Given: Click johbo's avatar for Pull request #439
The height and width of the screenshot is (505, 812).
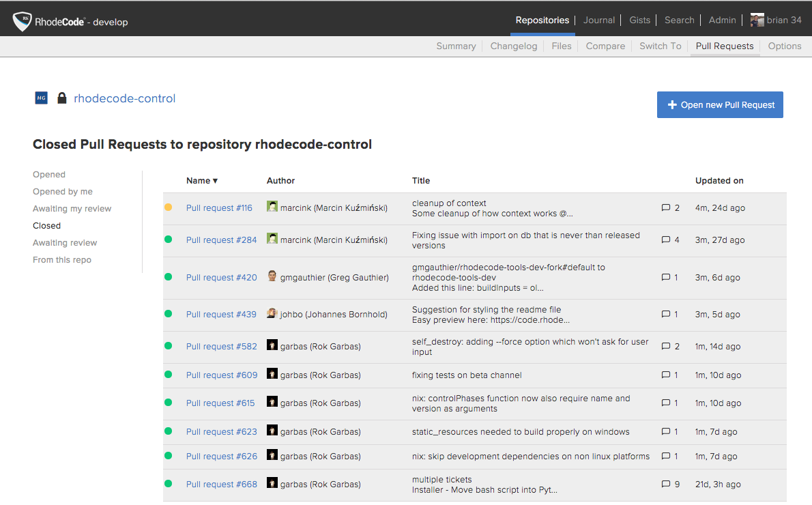Looking at the screenshot, I should click(272, 314).
